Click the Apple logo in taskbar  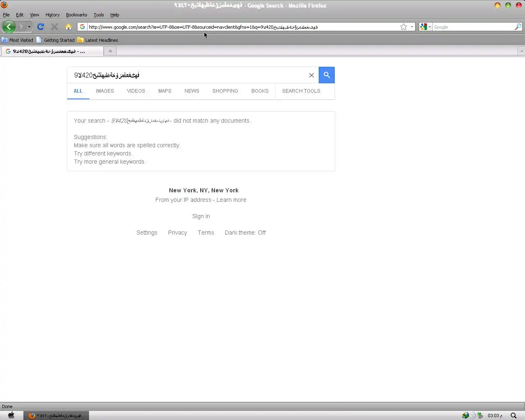pyautogui.click(x=11, y=415)
